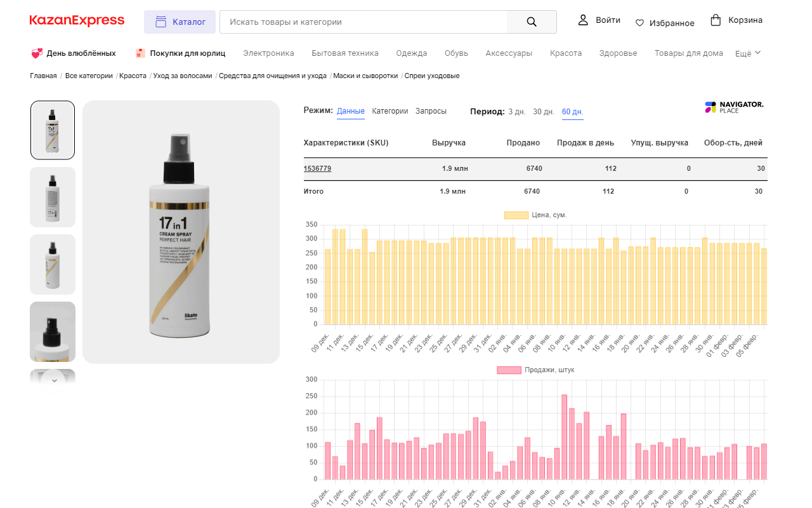
Task: Open the 'Красота' top menu category
Action: click(x=566, y=53)
